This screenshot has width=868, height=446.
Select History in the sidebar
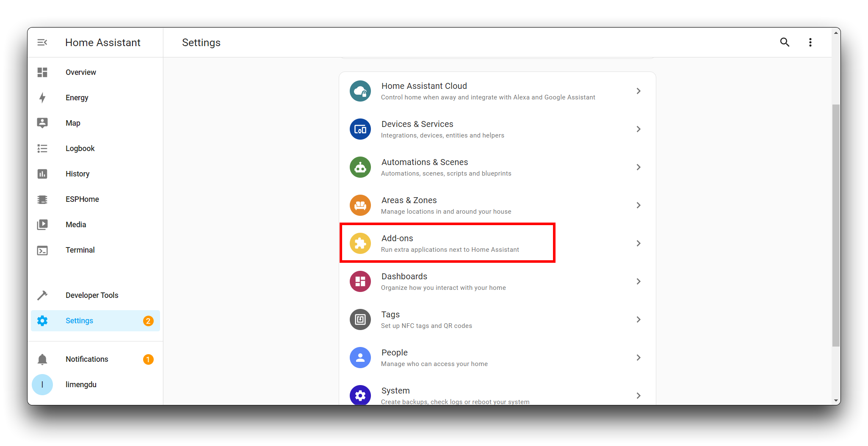(95, 174)
